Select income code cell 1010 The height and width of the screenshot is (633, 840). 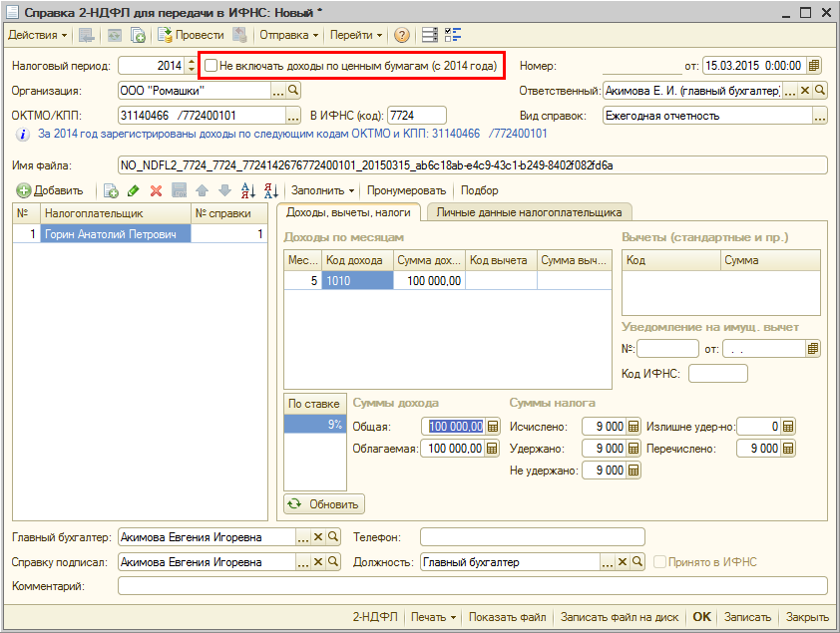click(357, 281)
